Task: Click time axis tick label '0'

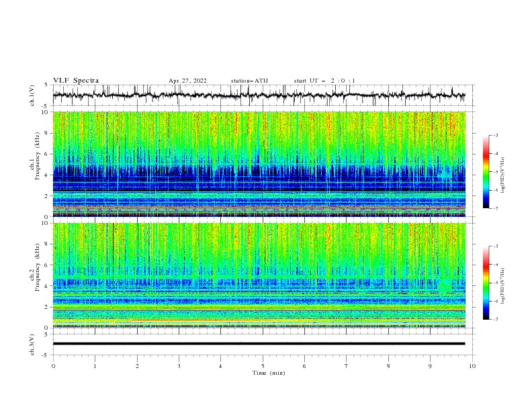Action: [53, 366]
